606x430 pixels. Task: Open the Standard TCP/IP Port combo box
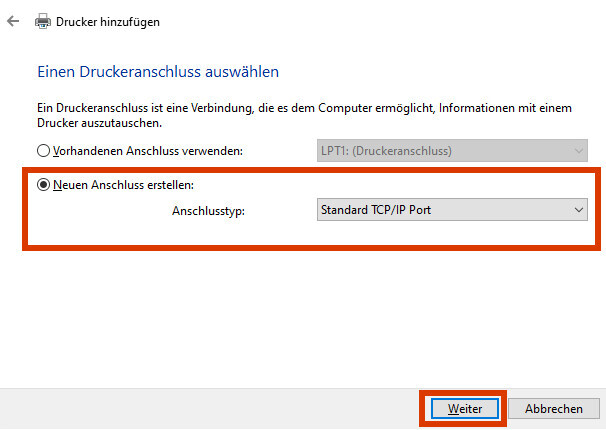pyautogui.click(x=452, y=210)
